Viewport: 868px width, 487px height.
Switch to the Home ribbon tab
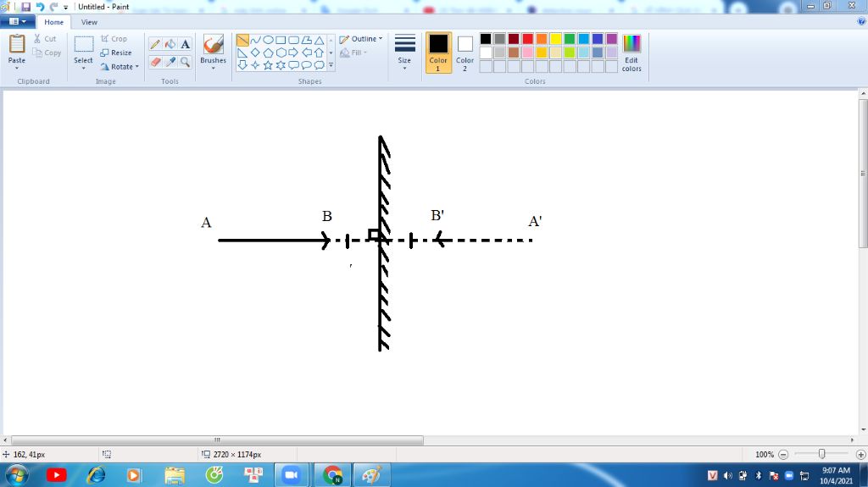click(x=53, y=22)
